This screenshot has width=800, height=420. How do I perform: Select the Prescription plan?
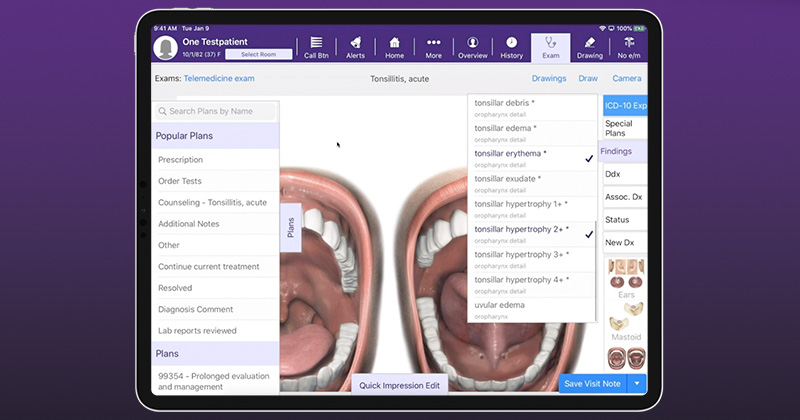click(x=215, y=160)
